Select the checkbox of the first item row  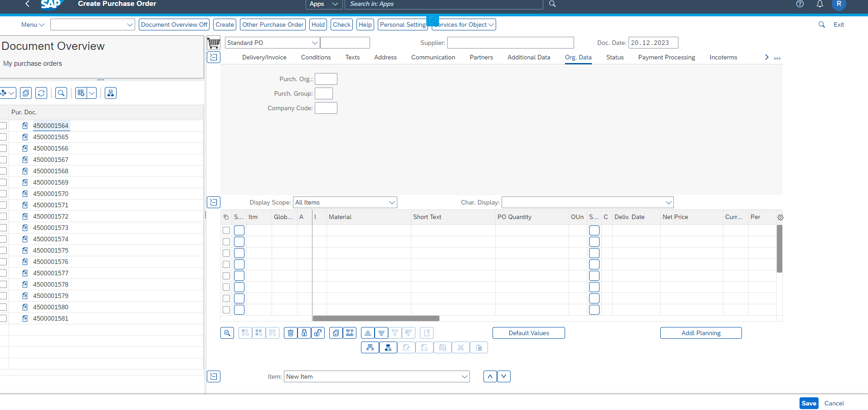pyautogui.click(x=226, y=230)
